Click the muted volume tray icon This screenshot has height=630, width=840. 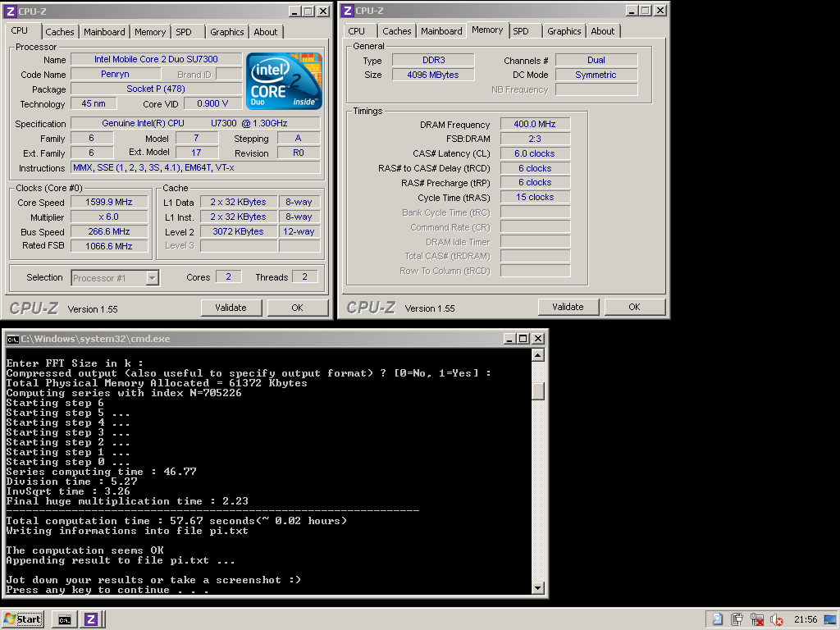(x=776, y=620)
